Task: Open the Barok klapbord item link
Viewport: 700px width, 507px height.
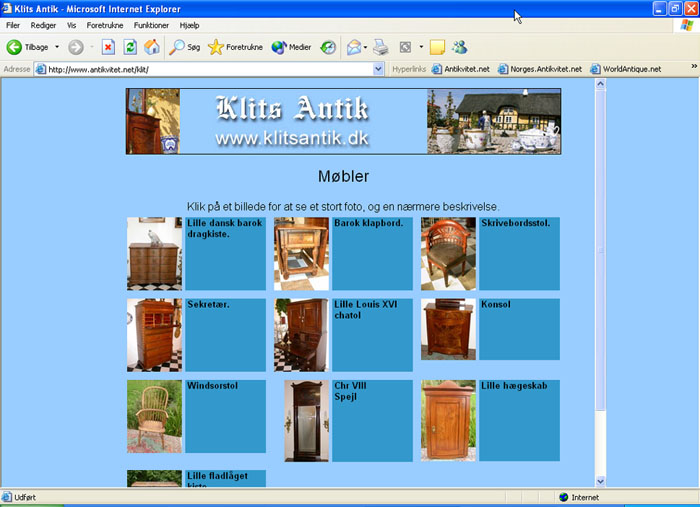Action: 368,223
